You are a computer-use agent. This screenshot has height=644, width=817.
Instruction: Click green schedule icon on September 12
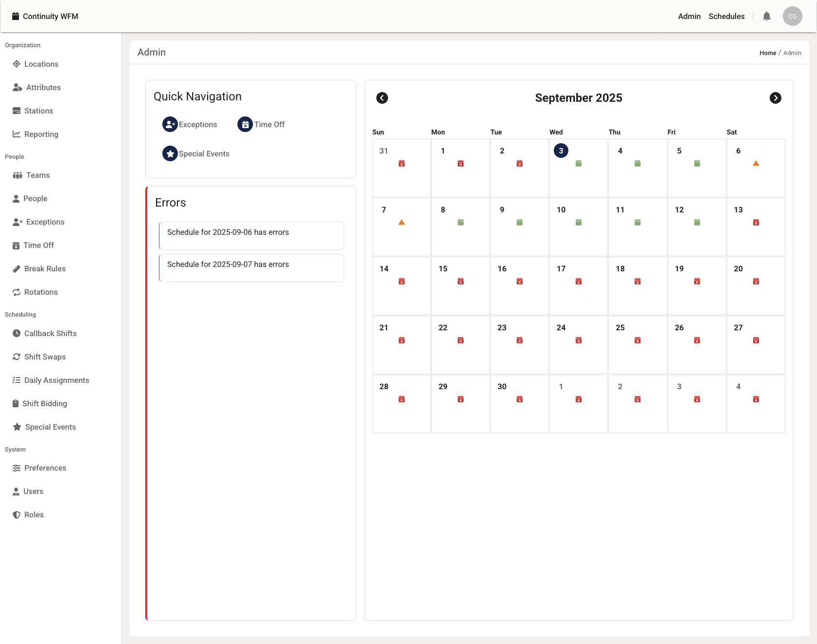coord(697,222)
